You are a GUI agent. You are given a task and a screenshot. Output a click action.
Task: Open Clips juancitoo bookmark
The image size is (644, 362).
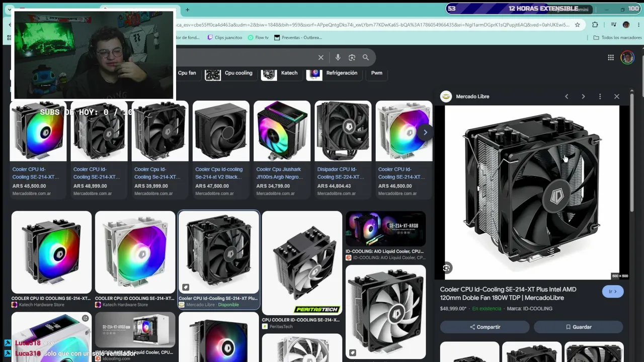pos(224,38)
